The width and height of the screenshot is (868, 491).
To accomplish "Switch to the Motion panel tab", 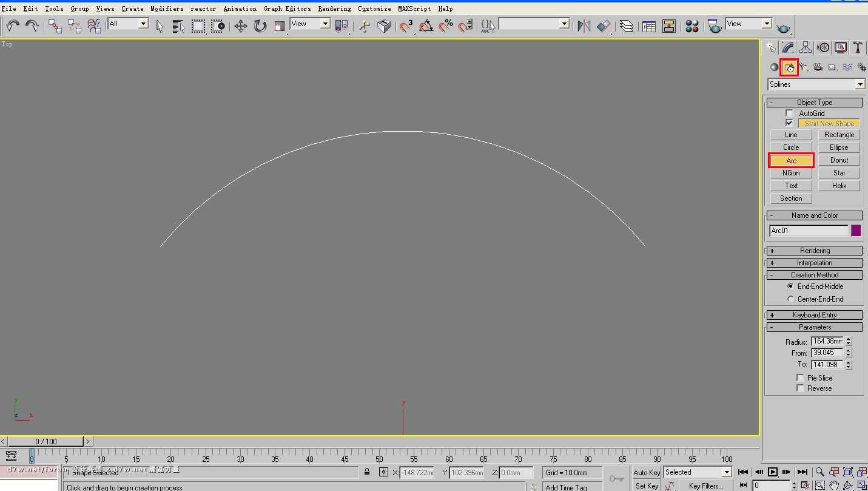I will point(823,47).
